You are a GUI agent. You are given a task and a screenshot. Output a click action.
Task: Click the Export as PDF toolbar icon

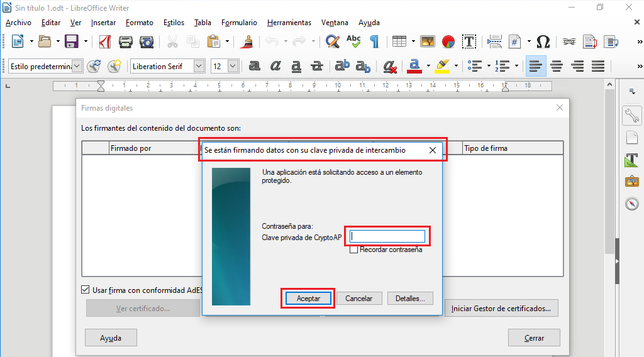105,42
